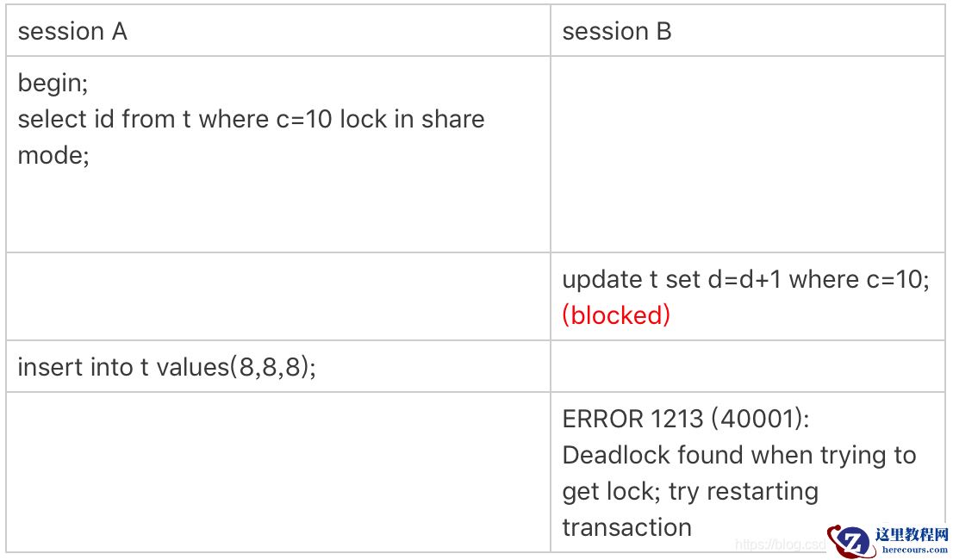Image resolution: width=953 pixels, height=560 pixels.
Task: Click the word mode; in the first query
Action: click(x=53, y=156)
